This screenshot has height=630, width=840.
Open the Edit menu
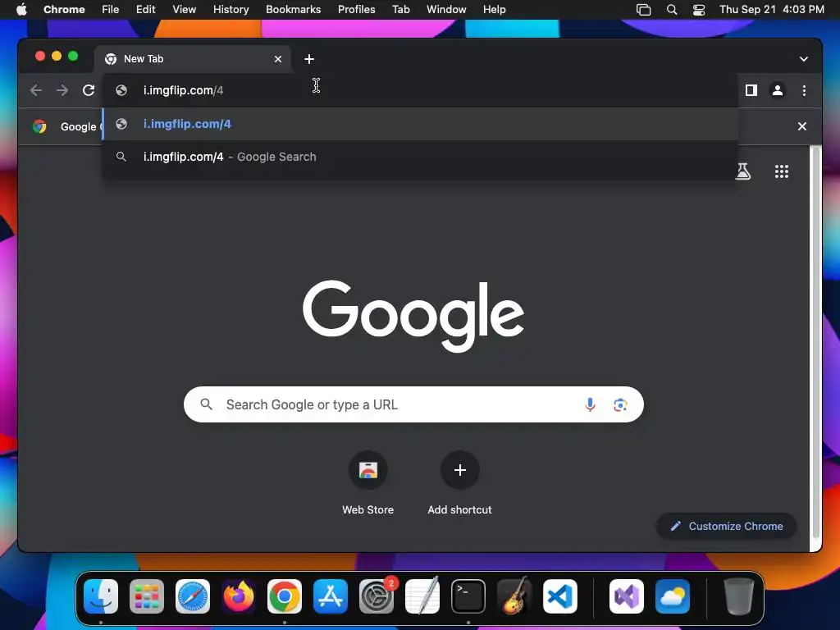[x=145, y=9]
